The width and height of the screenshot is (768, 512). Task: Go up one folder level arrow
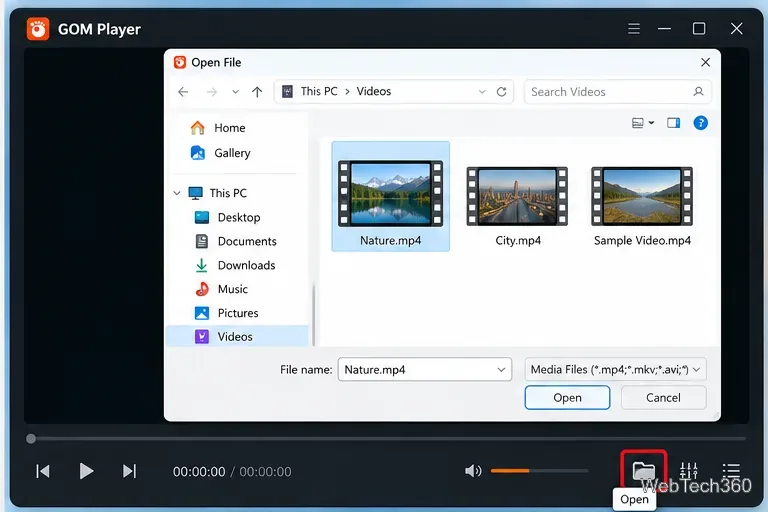[x=257, y=92]
